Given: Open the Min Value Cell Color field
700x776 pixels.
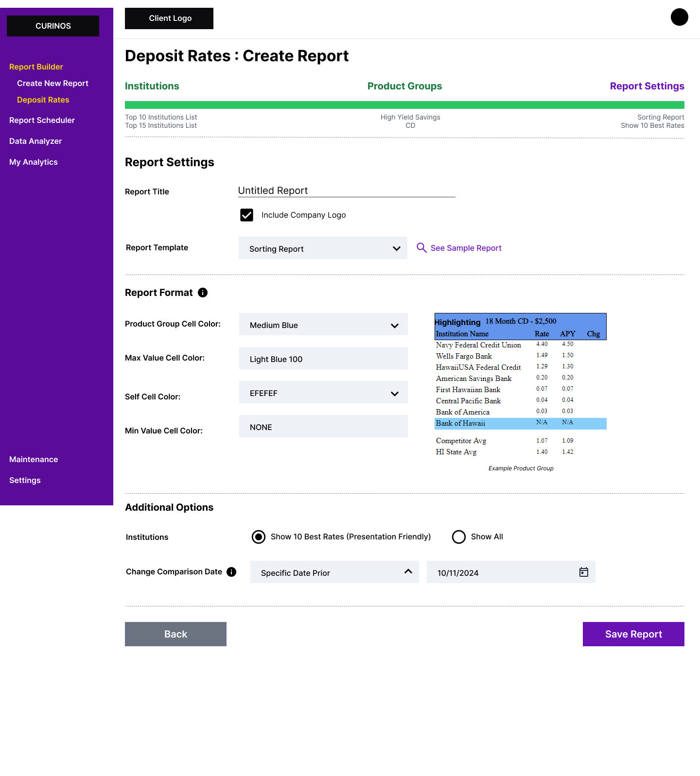Looking at the screenshot, I should point(323,426).
